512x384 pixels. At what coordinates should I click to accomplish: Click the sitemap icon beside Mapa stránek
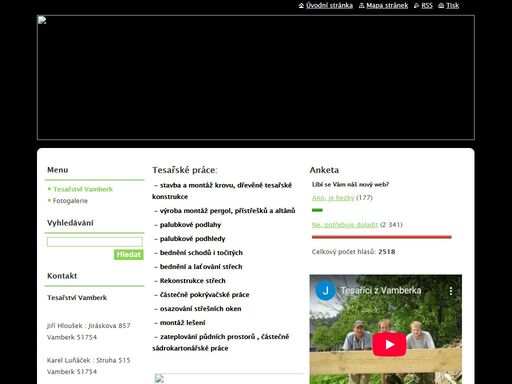[362, 5]
